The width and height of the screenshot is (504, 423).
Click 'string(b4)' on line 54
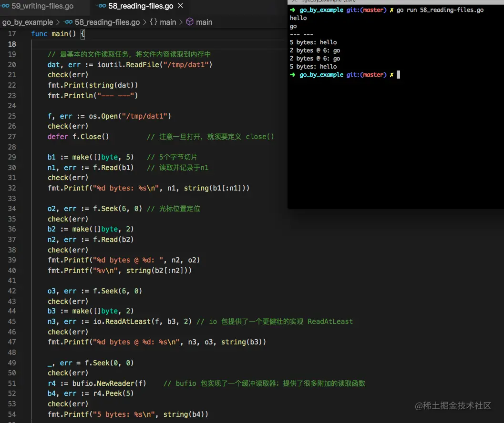[x=184, y=414]
